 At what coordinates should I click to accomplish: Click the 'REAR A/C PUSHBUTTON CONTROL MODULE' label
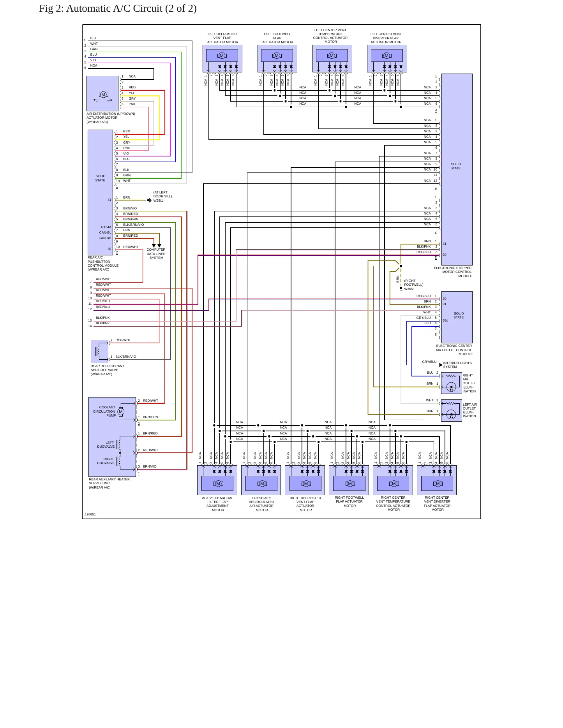[x=103, y=264]
